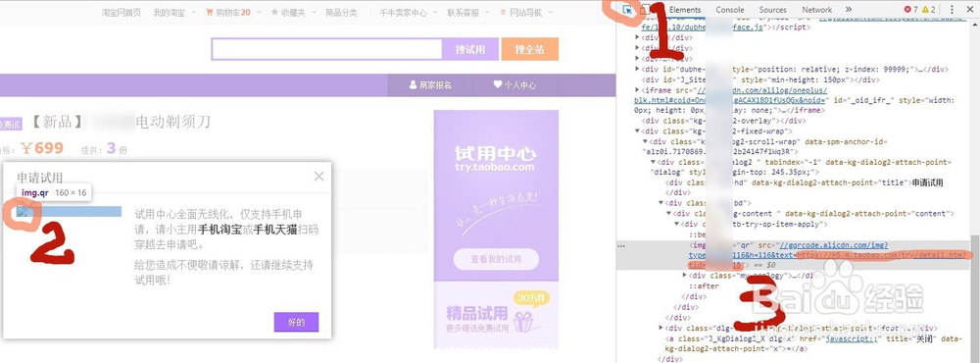Collapse the fixed-wrap div node
Viewport: 980px width, 363px height.
[638, 130]
